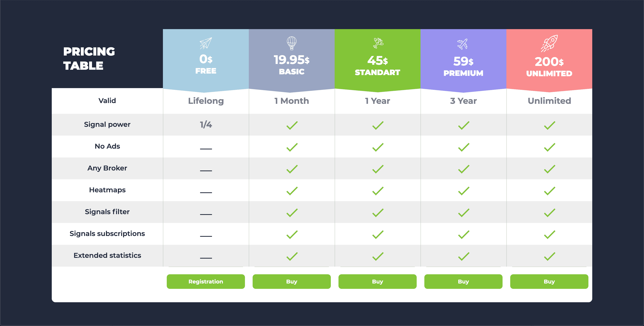Image resolution: width=644 pixels, height=326 pixels.
Task: Click the Premium plan Heatmaps checkmark
Action: (x=463, y=191)
